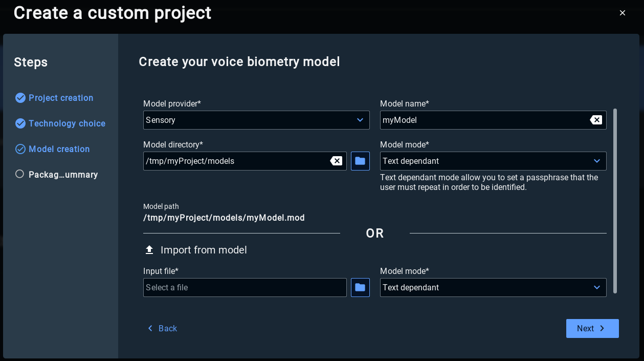Go Back to previous step
644x361 pixels.
click(162, 328)
